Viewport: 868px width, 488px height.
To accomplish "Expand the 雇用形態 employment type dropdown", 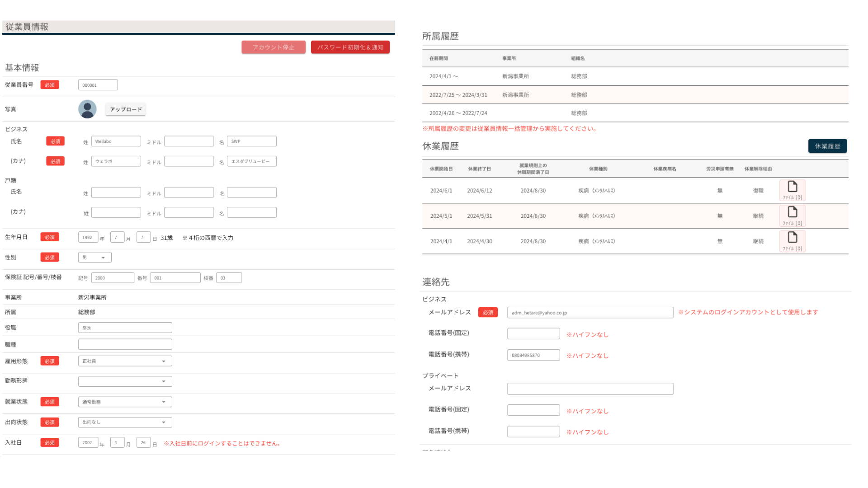I will pyautogui.click(x=125, y=361).
